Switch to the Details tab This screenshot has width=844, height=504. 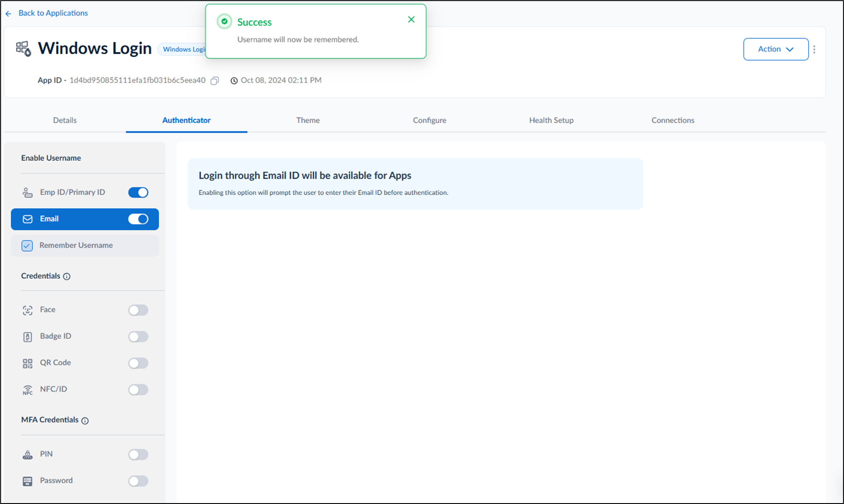65,120
